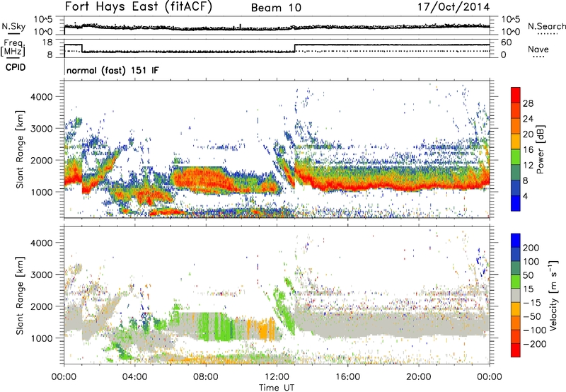Click the '200' velocity scale value
Screen dimensions: 566x392
tap(531, 248)
